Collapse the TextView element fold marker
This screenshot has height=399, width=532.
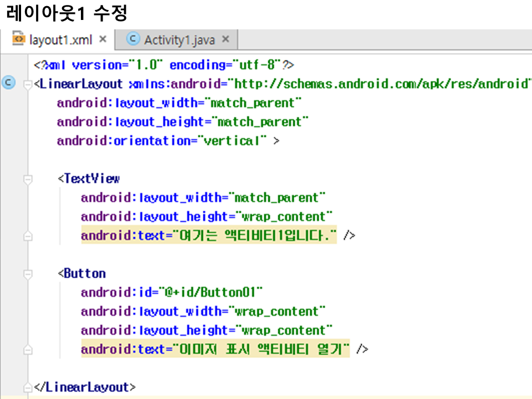(x=27, y=180)
